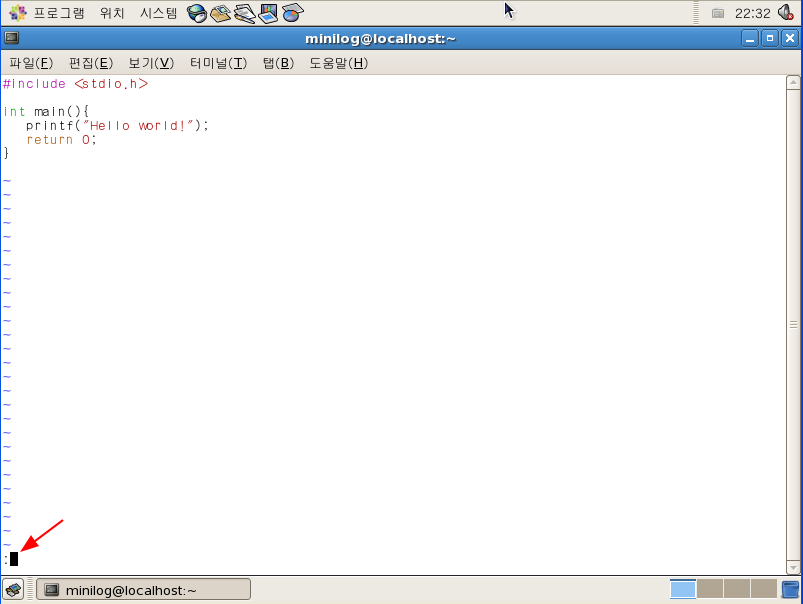
Task: Switch to the third workspace
Action: point(737,589)
